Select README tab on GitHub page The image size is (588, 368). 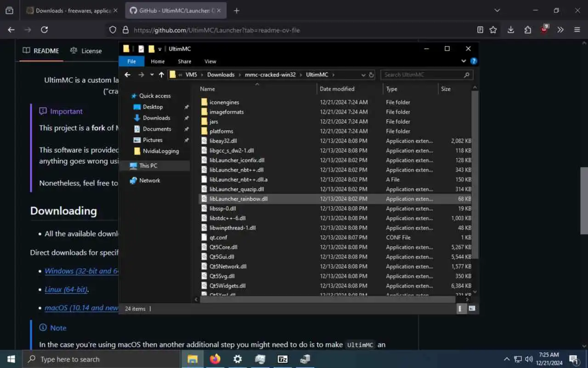pos(41,51)
